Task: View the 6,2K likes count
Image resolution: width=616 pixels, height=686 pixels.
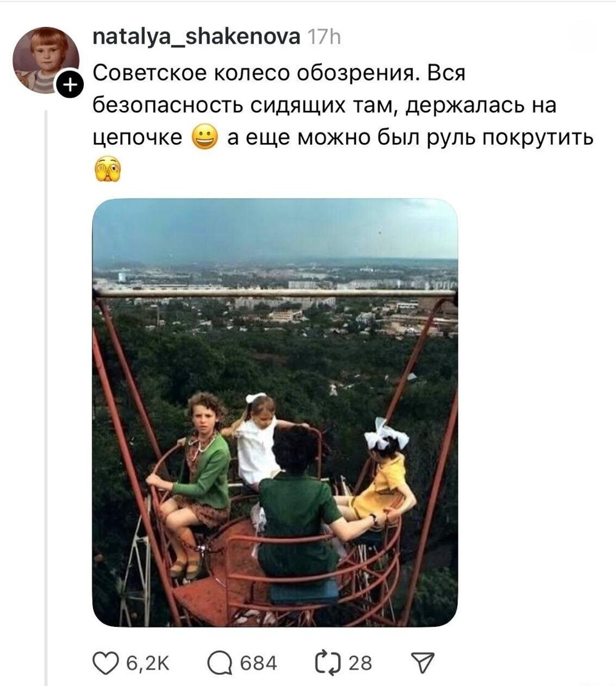Action: tap(147, 663)
